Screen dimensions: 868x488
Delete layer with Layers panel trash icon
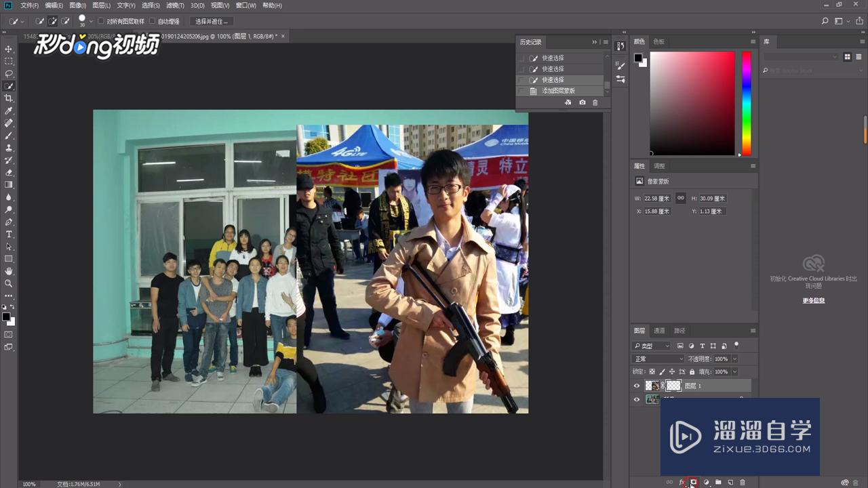[743, 482]
